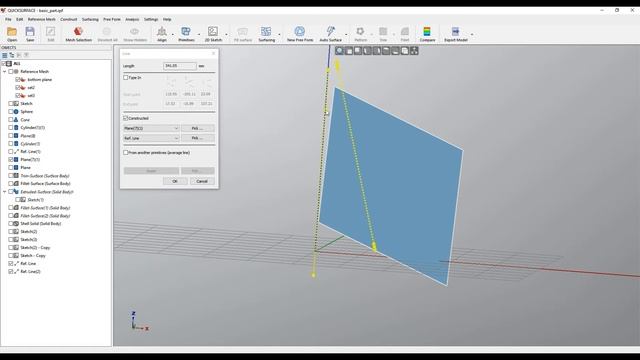Toggle checkbox for Shell Solid (Solid Body)
Image resolution: width=640 pixels, height=360 pixels.
tap(11, 224)
